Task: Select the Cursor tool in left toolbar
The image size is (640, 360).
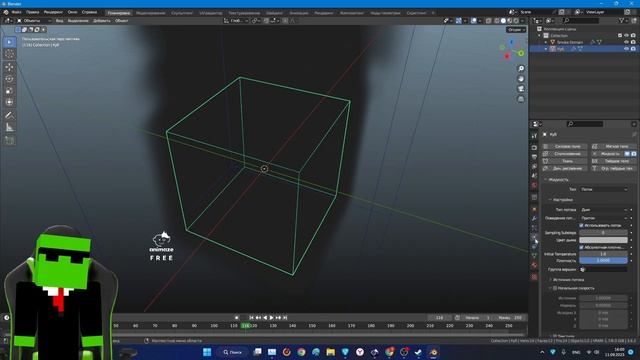Action: coord(9,54)
